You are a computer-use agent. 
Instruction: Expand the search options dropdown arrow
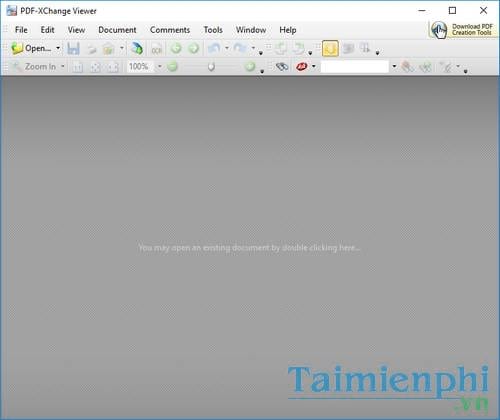(459, 67)
